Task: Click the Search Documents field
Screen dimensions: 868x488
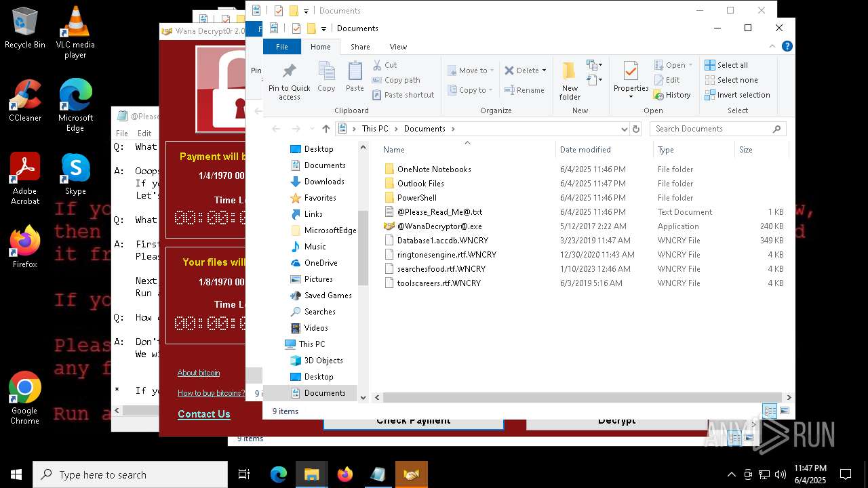Action: point(717,129)
